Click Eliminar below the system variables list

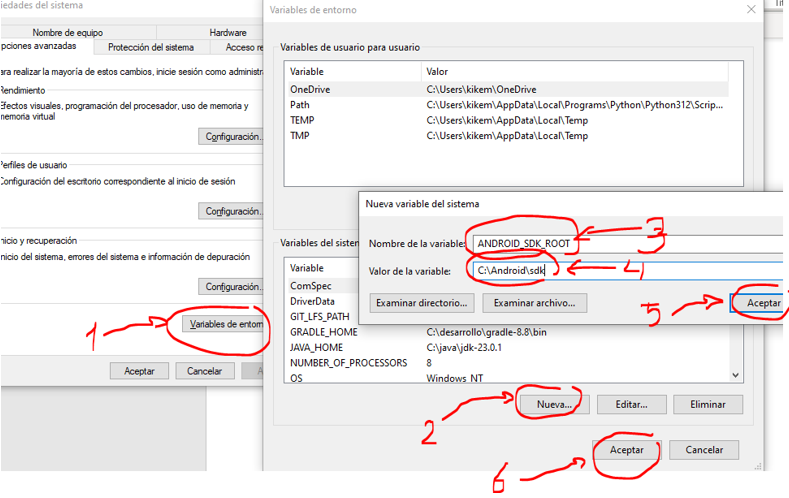click(707, 405)
